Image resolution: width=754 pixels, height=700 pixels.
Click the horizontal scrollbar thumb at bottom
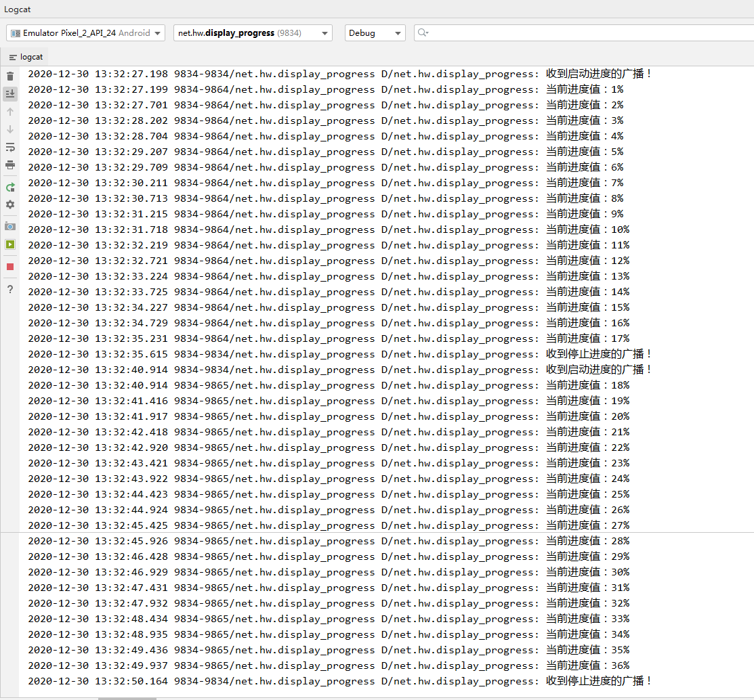(127, 699)
